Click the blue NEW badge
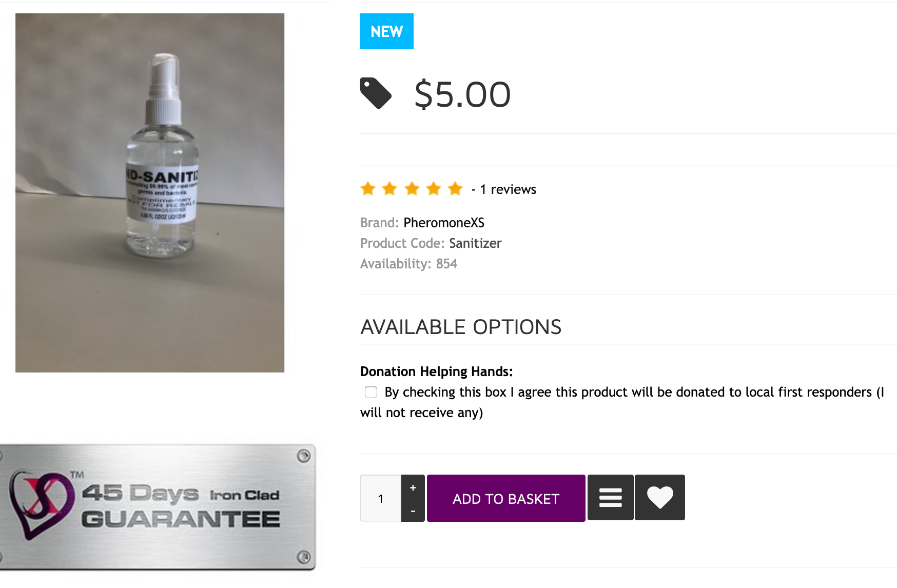897x588 pixels. tap(386, 31)
